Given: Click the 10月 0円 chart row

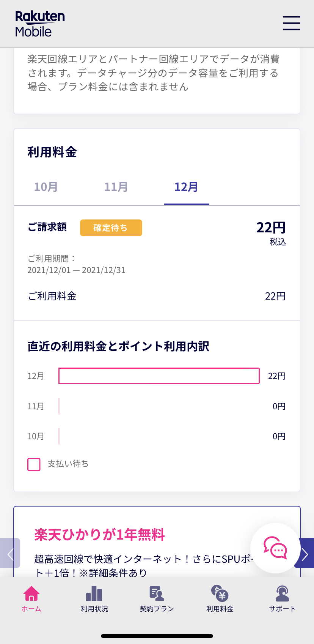Looking at the screenshot, I should pos(157,436).
